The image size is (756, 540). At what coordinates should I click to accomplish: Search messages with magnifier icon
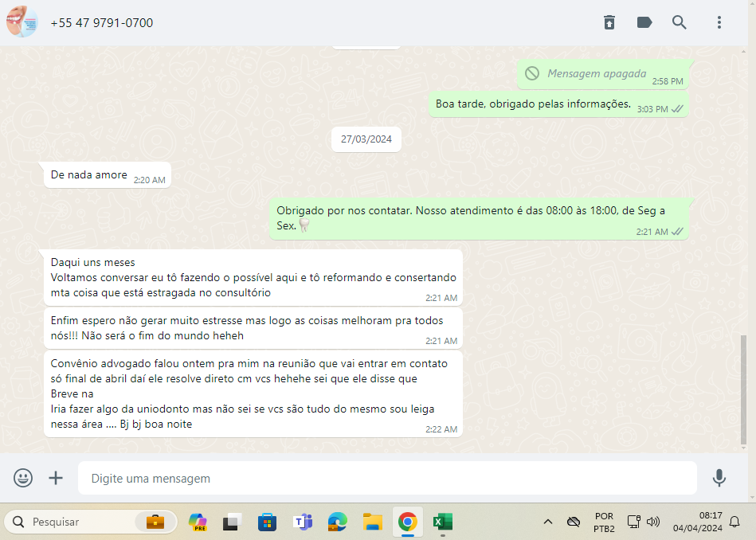tap(680, 22)
